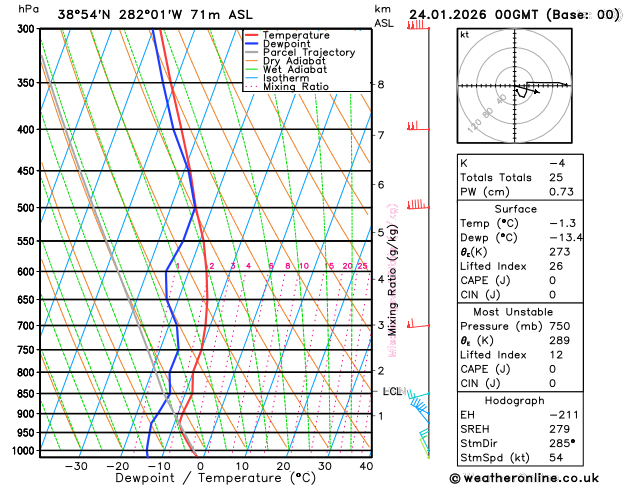Click the red wind barb at 400 hPa

coord(418,126)
